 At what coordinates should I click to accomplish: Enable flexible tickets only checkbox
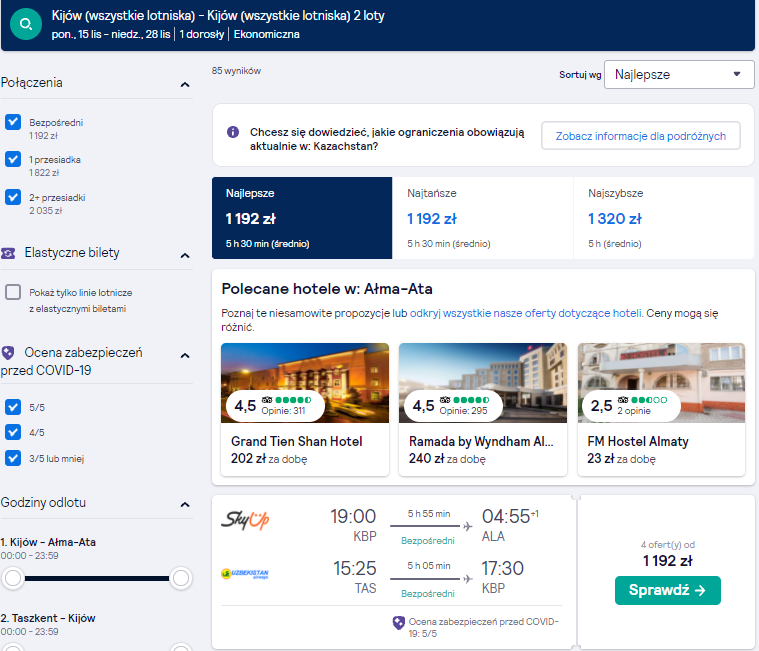point(13,292)
